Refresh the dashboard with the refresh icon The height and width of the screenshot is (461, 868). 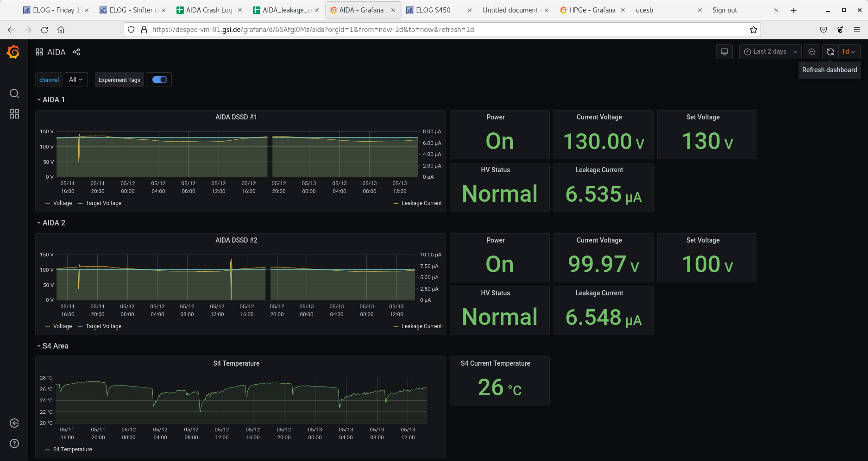coord(830,52)
